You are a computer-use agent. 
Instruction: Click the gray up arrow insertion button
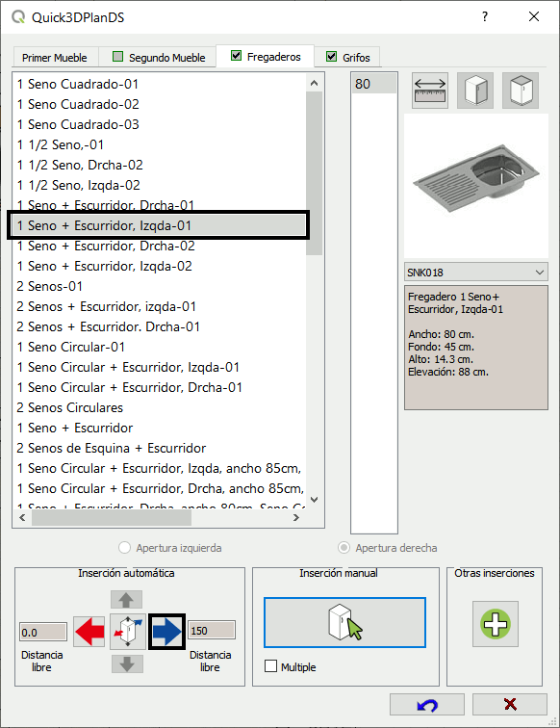coord(127,599)
